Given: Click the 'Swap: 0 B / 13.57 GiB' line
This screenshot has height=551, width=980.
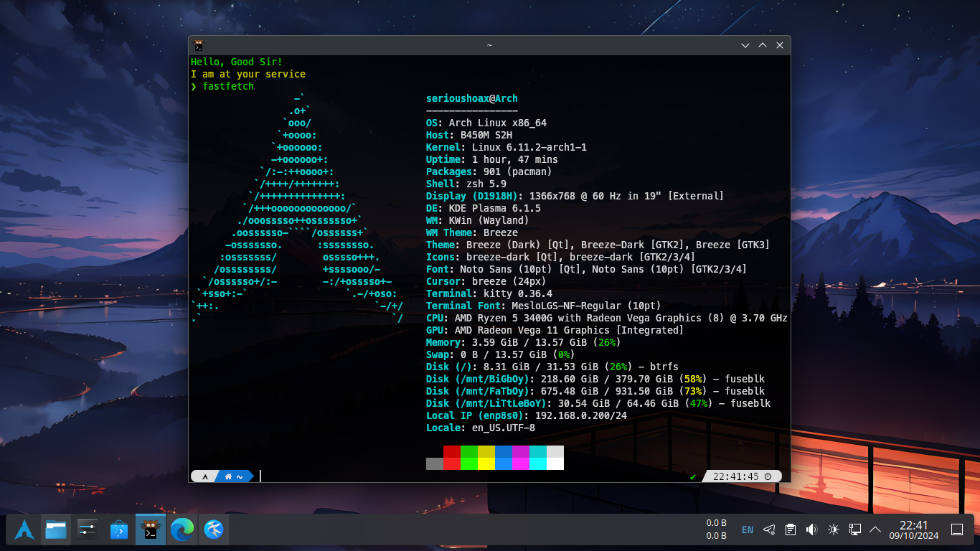Looking at the screenshot, I should [x=501, y=354].
